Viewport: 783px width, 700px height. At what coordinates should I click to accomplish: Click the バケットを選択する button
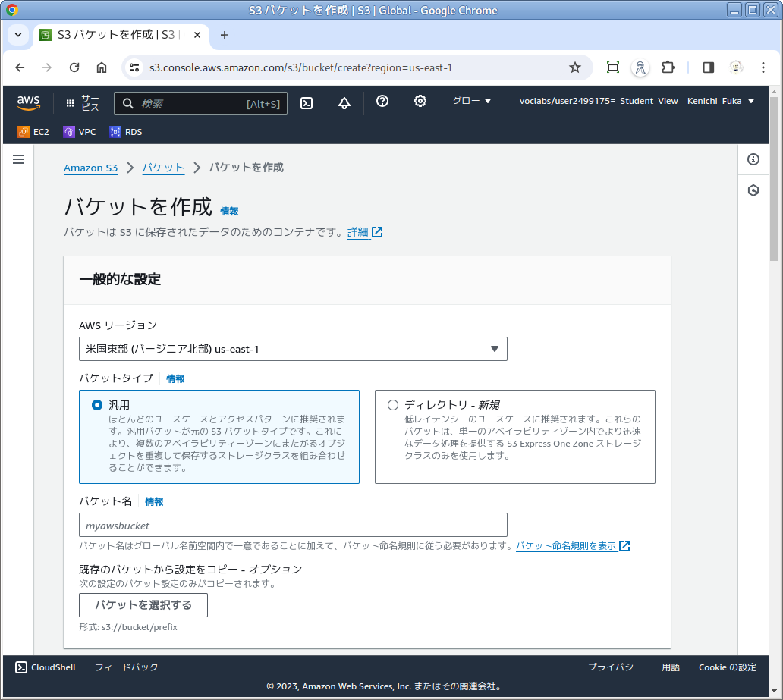point(143,605)
